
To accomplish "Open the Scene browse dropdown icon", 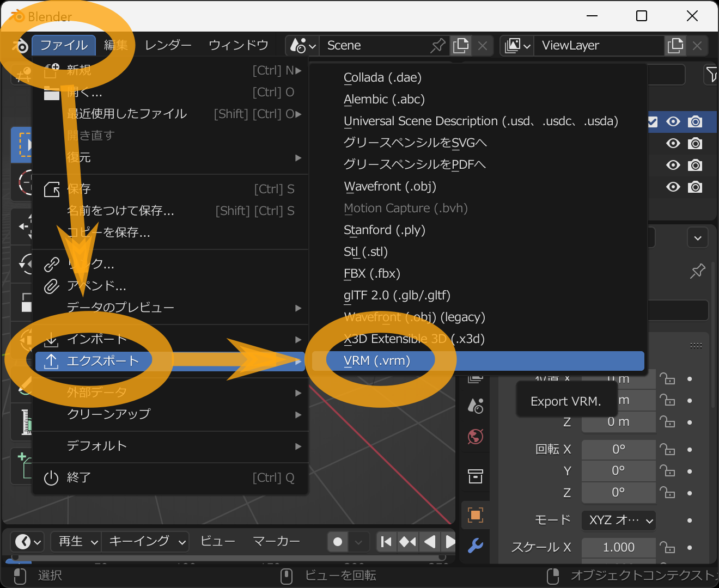I will pos(302,45).
